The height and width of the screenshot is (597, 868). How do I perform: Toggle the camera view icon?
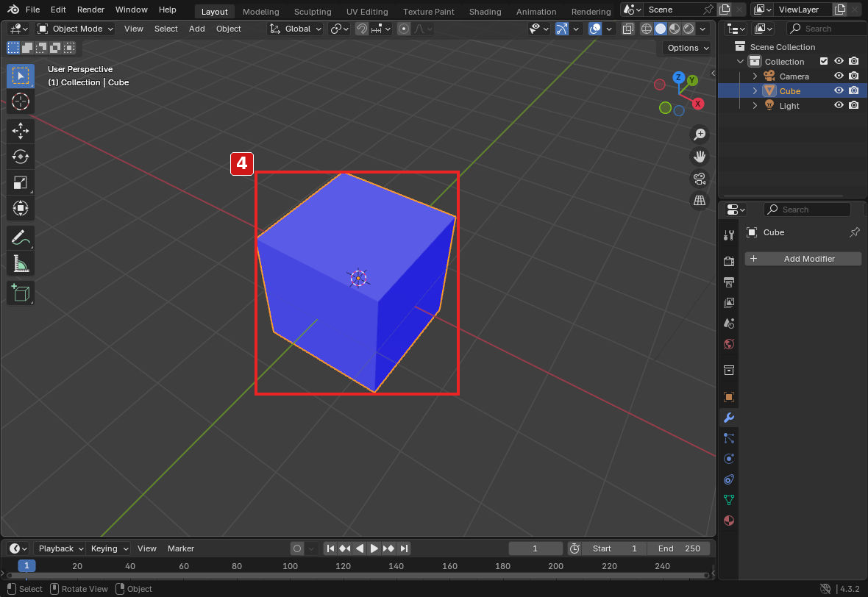[x=700, y=179]
